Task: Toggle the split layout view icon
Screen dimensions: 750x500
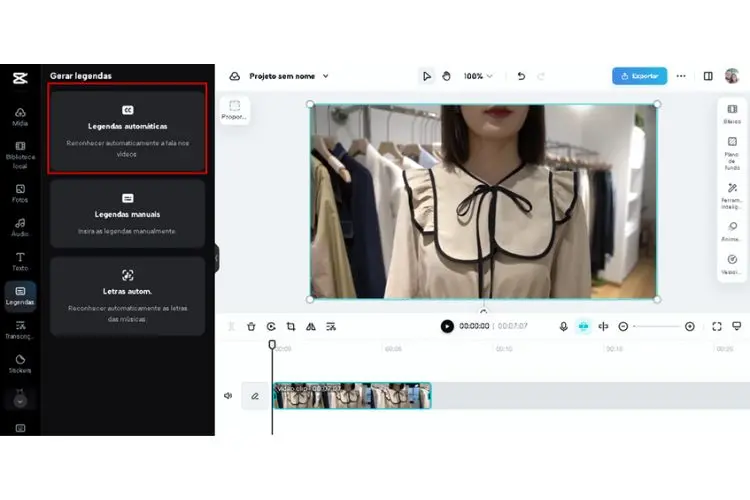Action: 708,76
